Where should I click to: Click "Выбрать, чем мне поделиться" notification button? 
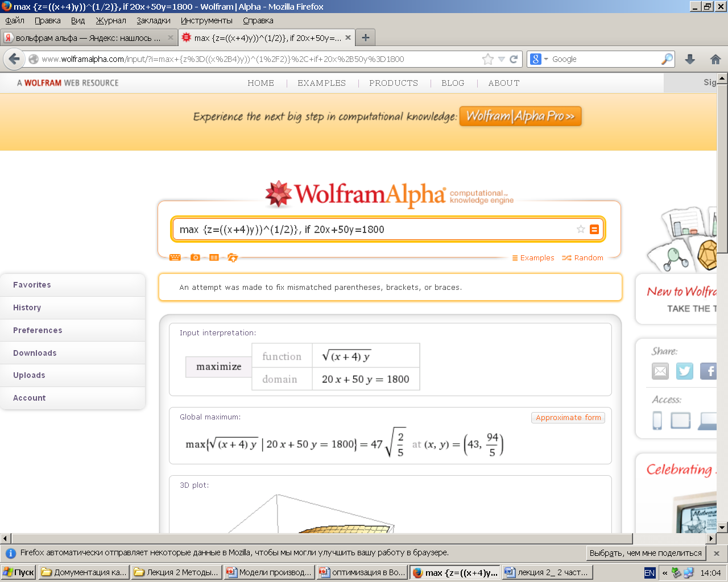pos(646,553)
